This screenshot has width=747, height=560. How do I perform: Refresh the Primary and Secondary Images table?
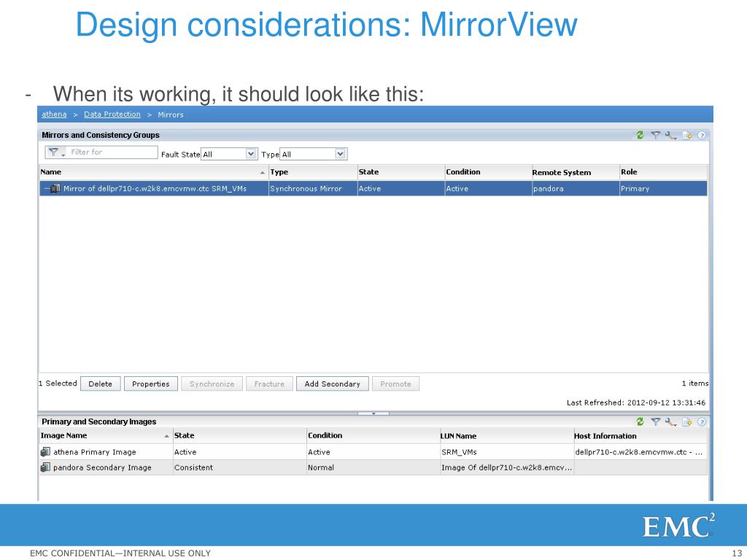640,421
